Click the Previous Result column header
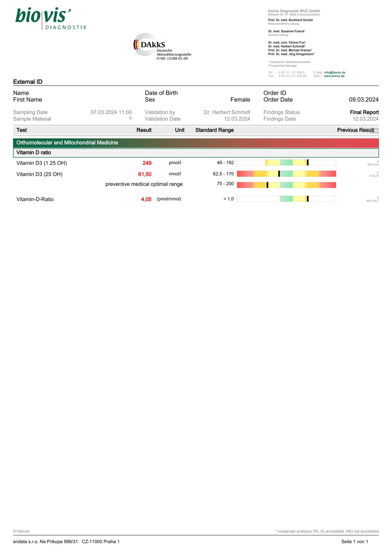Image resolution: width=392 pixels, height=555 pixels. [355, 130]
